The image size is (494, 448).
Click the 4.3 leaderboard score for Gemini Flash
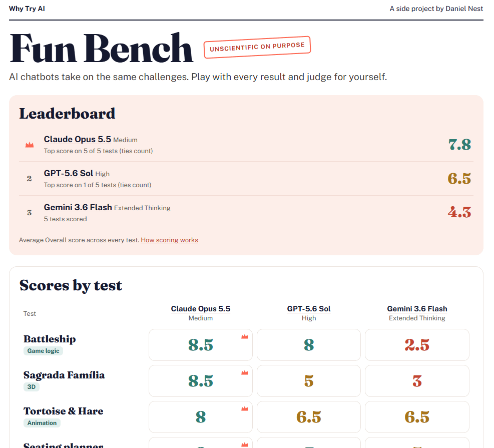459,212
